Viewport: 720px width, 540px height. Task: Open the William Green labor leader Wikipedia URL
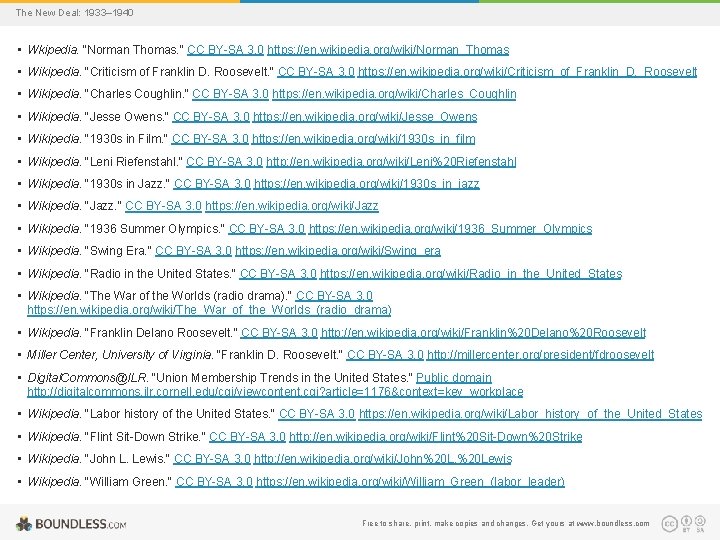tap(411, 482)
